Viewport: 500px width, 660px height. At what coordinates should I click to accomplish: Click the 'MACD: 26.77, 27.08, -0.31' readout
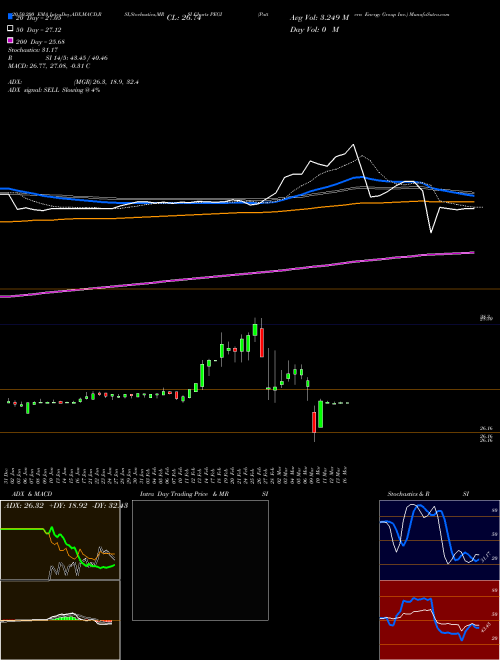coord(45,66)
